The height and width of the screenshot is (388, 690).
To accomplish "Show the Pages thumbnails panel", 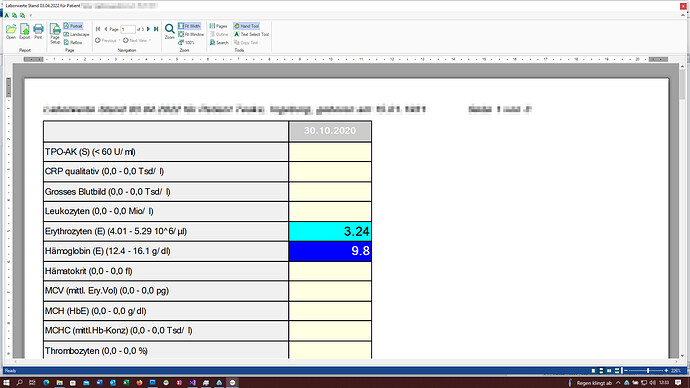I will (x=218, y=26).
